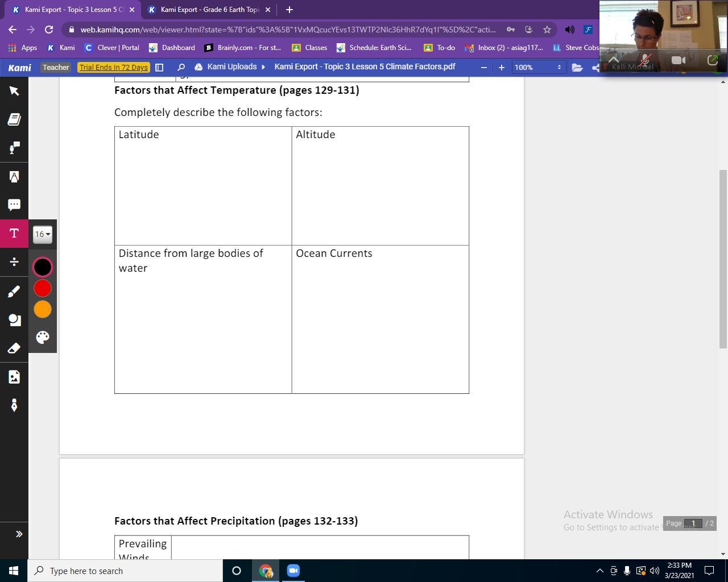
Task: Select the Signature fountain pen tool
Action: tap(14, 405)
